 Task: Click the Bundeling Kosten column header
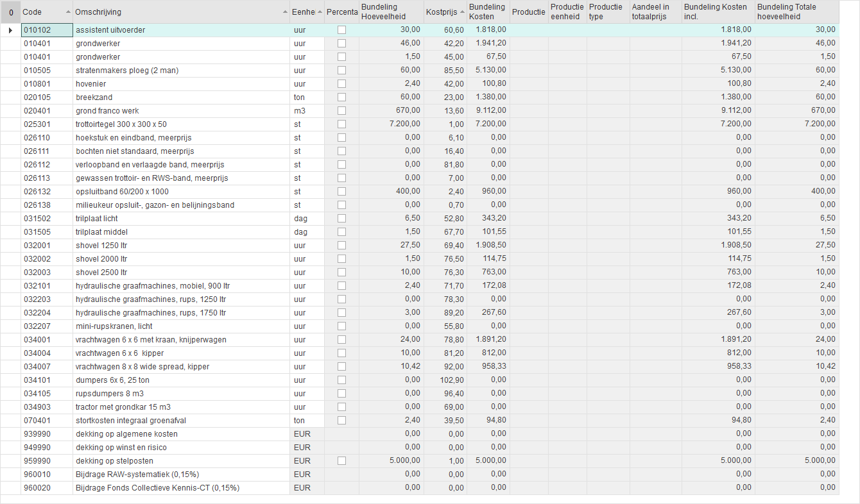[488, 12]
